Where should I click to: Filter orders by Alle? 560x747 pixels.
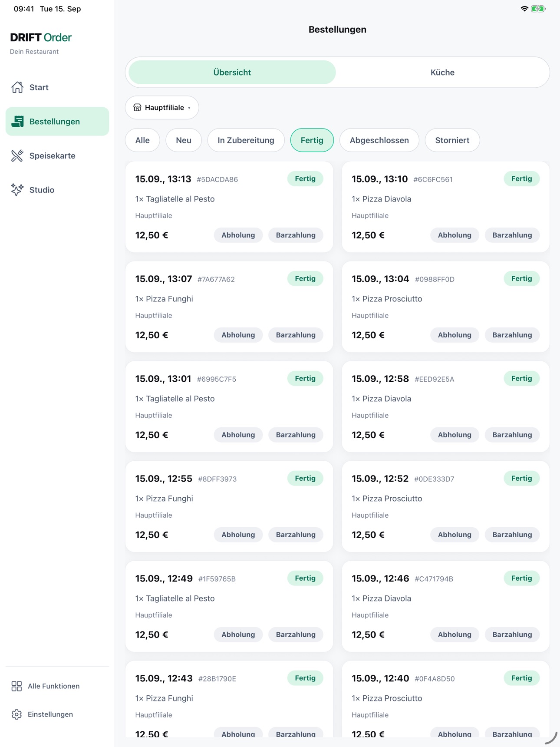click(142, 140)
